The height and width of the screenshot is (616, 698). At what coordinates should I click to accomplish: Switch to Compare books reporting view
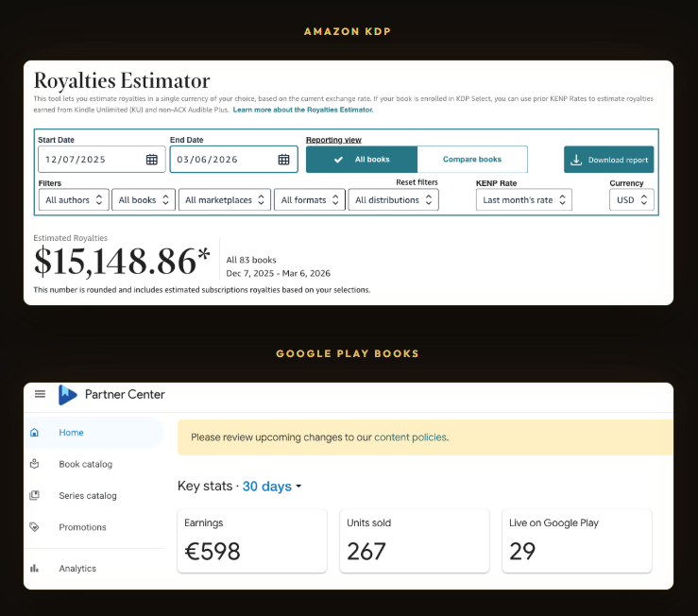click(472, 160)
